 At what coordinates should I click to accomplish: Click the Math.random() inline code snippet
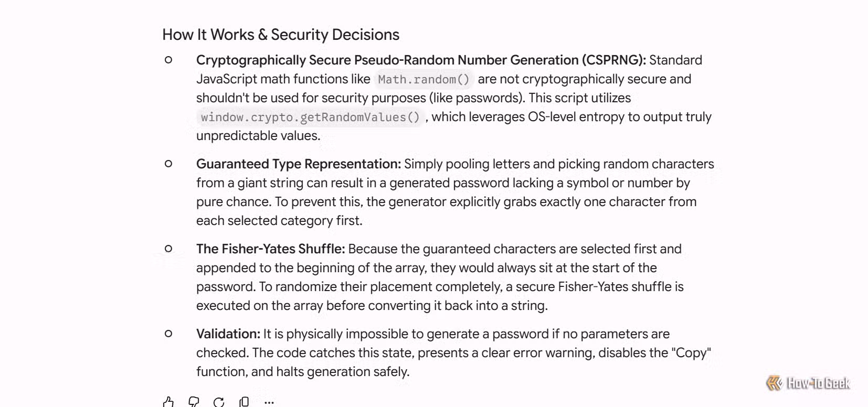pos(424,79)
